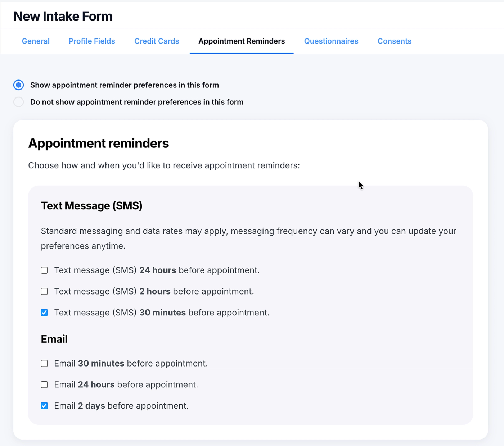504x446 pixels.
Task: Uncheck Email 2 days before appointment
Action: pos(44,406)
